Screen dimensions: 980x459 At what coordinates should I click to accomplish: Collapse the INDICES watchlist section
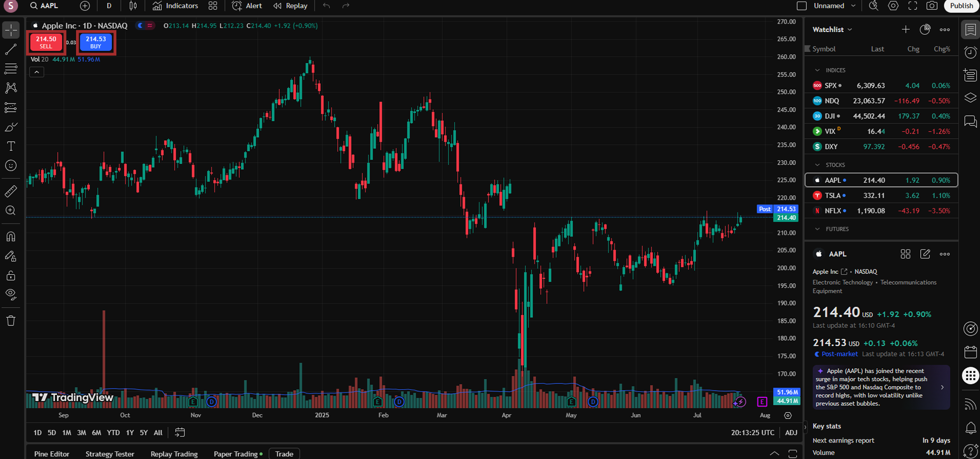[x=818, y=70]
